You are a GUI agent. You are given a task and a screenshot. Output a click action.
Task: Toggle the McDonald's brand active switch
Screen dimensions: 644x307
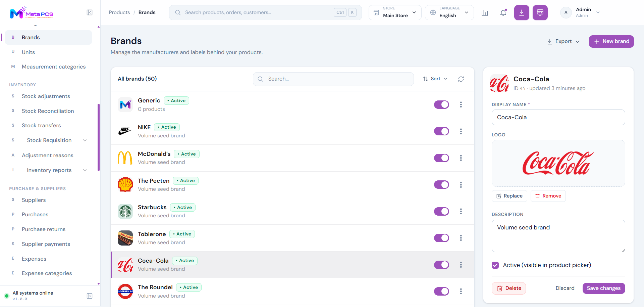pyautogui.click(x=441, y=158)
